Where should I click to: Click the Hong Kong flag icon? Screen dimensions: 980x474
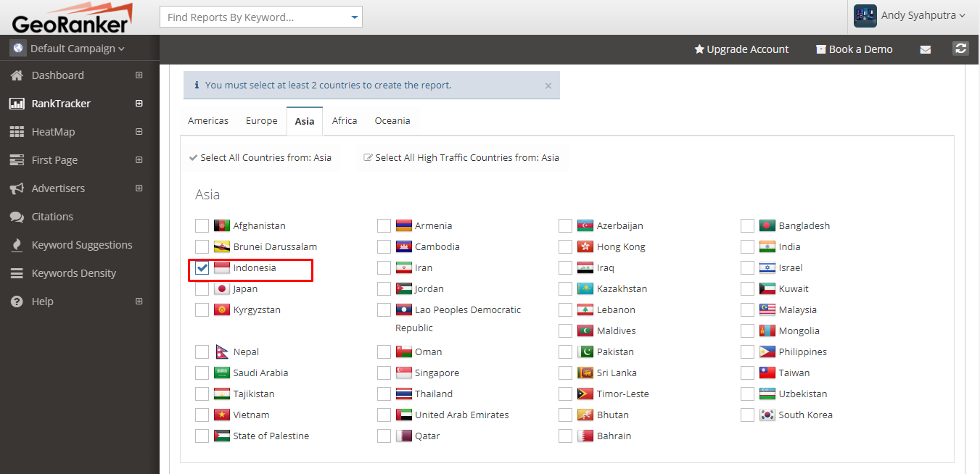point(585,246)
